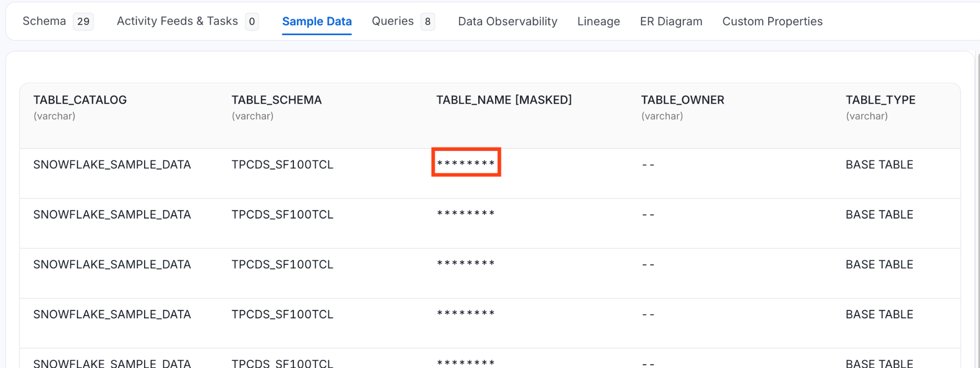The image size is (980, 368).
Task: Open the Queries tab
Action: click(x=393, y=21)
